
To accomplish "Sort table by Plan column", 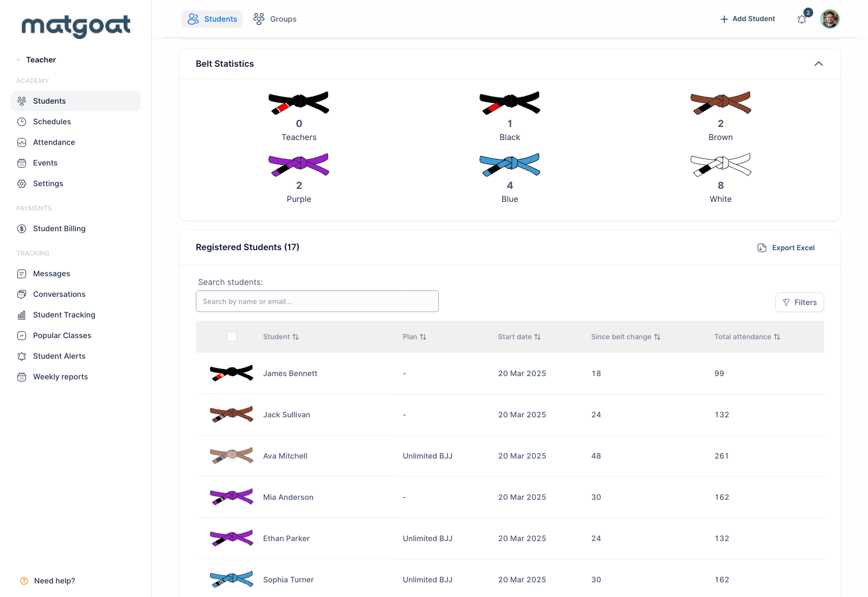I will (x=414, y=336).
